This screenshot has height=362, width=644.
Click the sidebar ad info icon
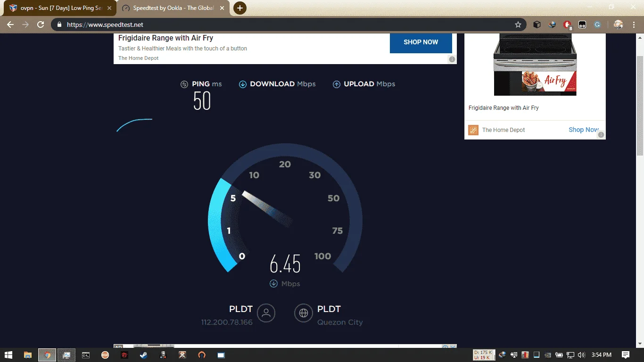click(x=601, y=135)
